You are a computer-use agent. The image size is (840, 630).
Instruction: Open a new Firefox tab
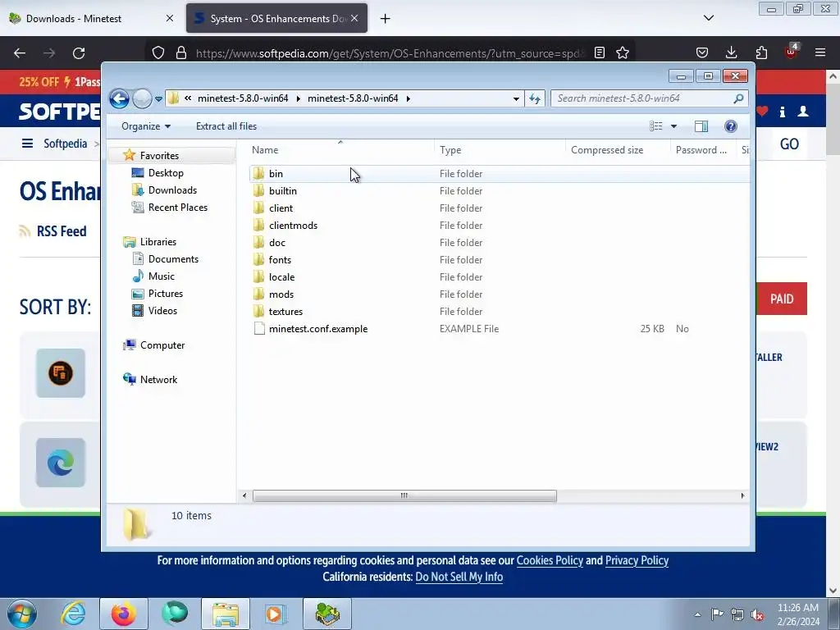[x=385, y=19]
